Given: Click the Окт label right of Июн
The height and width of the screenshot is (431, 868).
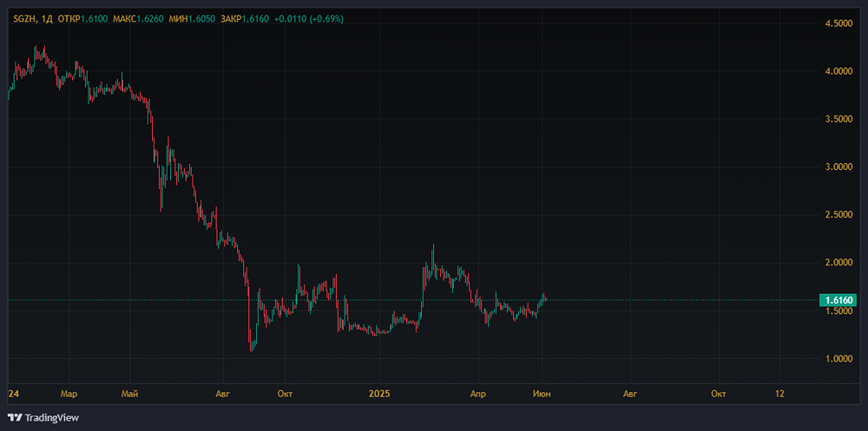Looking at the screenshot, I should pyautogui.click(x=719, y=394).
